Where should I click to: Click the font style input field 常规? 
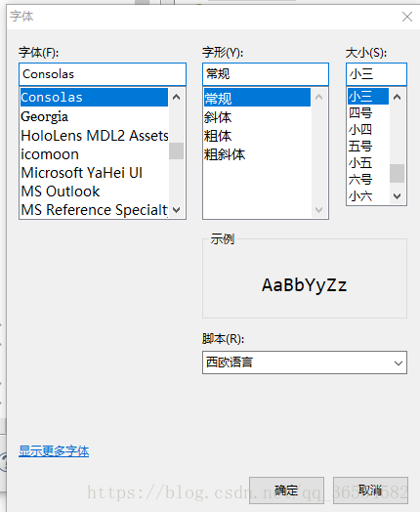(266, 74)
